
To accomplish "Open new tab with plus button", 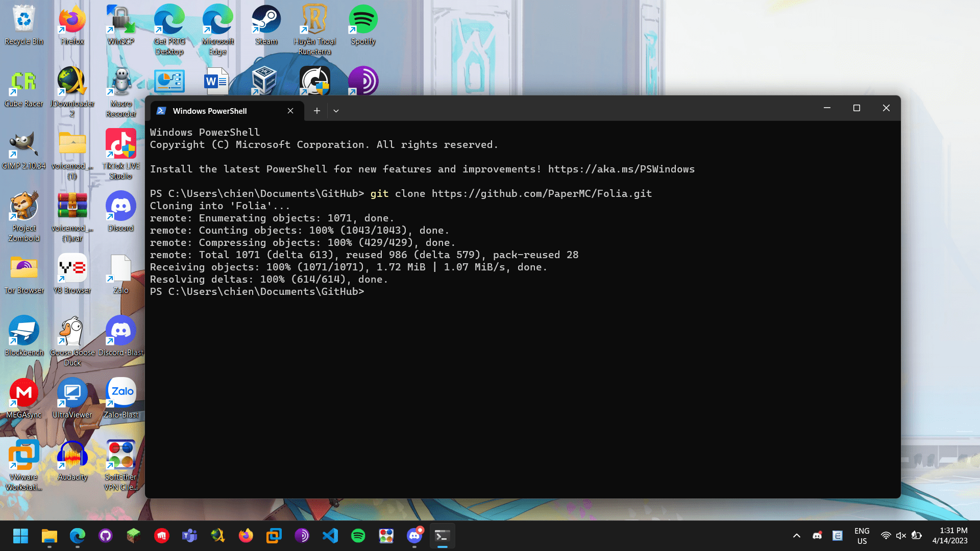I will click(x=316, y=111).
